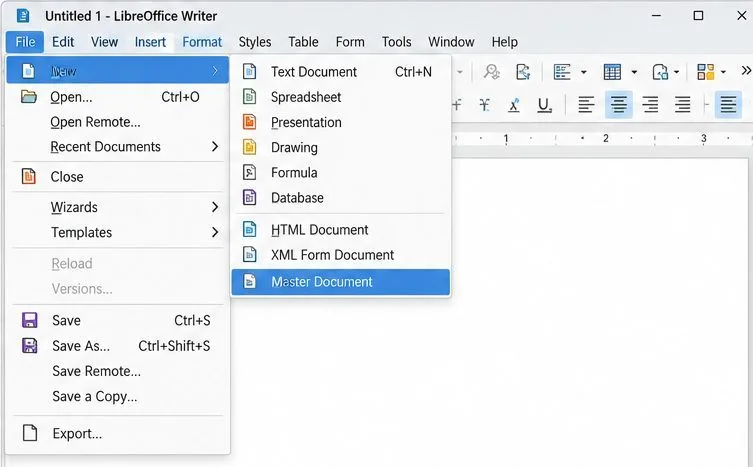Open the Tools menu
The height and width of the screenshot is (467, 753).
point(396,42)
